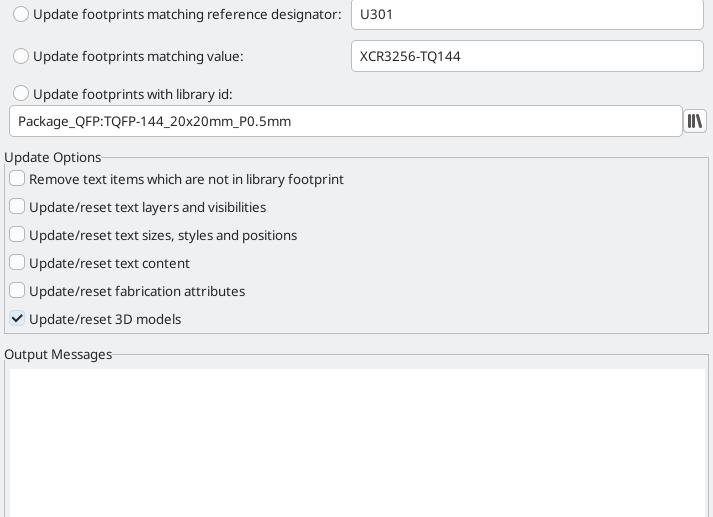
Task: Open the footprint library browser icon
Action: (x=695, y=121)
